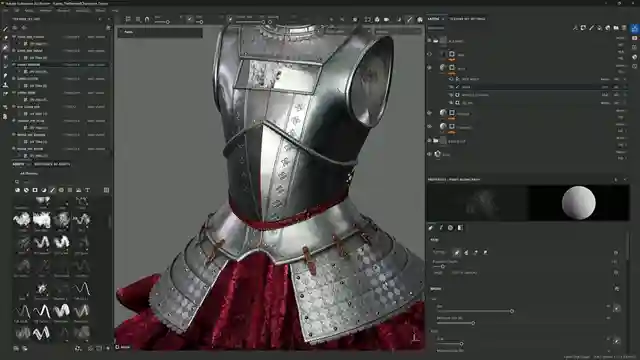Open channel dropdown below Layers tab
Screen dimensions: 640x360
pyautogui.click(x=436, y=28)
